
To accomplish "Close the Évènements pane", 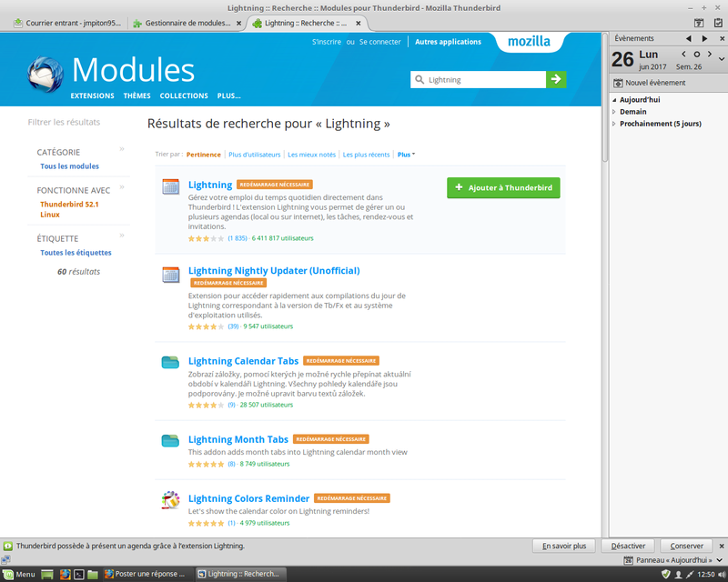I will pos(722,38).
